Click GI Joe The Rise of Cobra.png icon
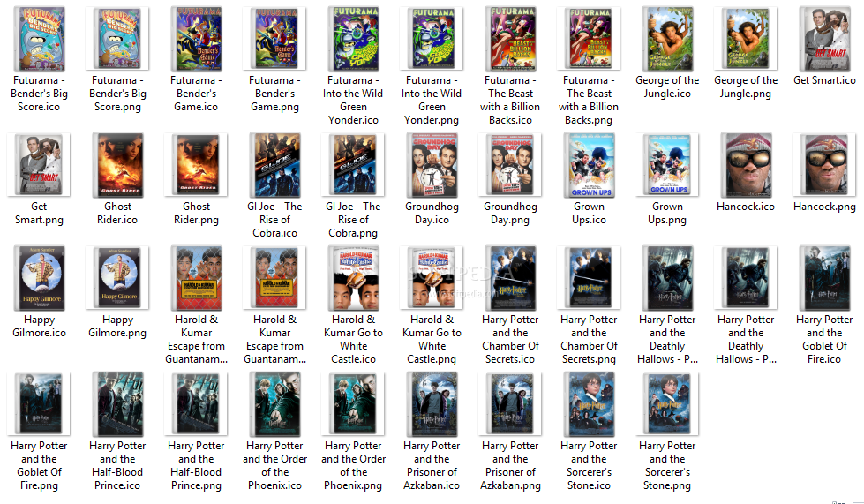 [x=353, y=165]
